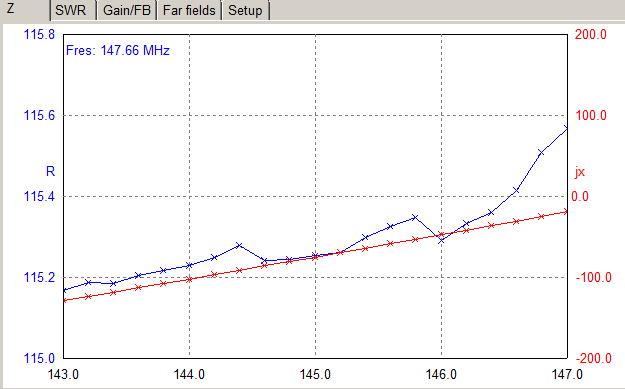
Task: Click the red jx axis label
Action: (x=580, y=172)
